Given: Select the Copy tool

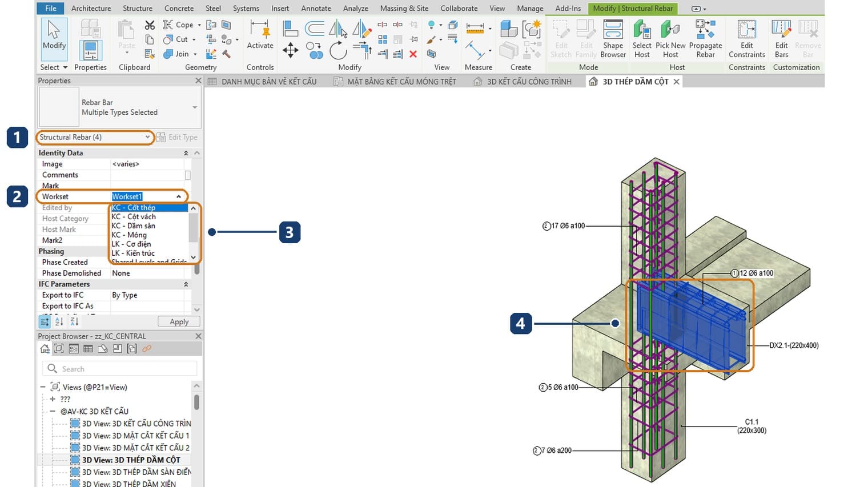Looking at the screenshot, I should point(315,51).
